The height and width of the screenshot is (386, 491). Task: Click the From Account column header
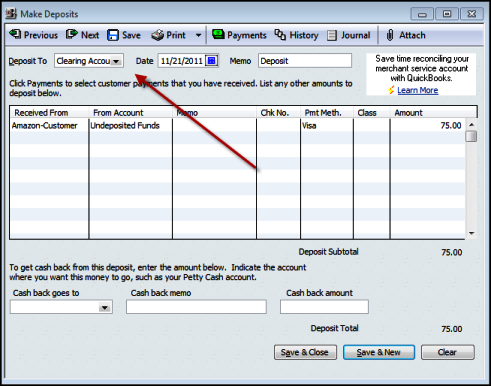131,113
